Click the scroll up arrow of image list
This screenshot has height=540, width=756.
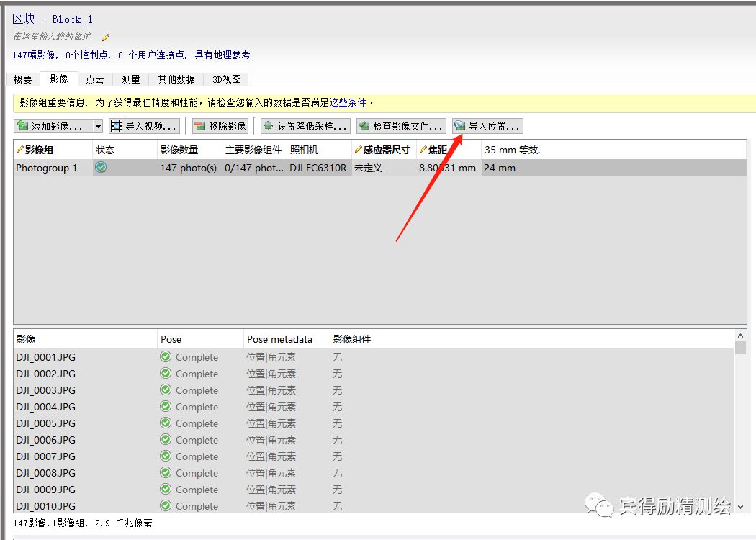coord(741,336)
